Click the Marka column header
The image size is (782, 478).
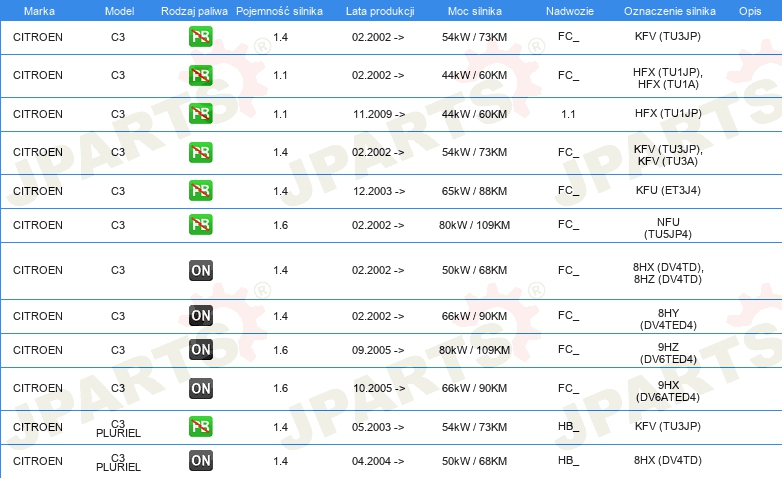coord(39,11)
